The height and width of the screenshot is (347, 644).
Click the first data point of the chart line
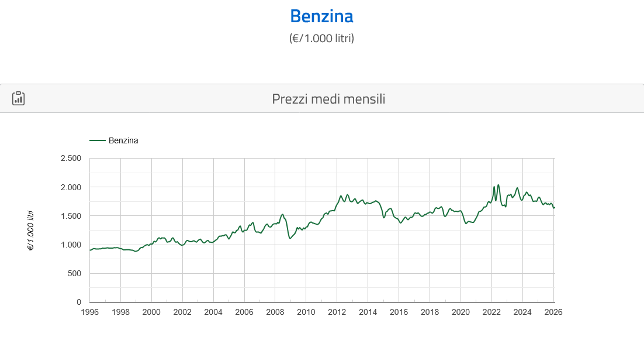point(90,250)
